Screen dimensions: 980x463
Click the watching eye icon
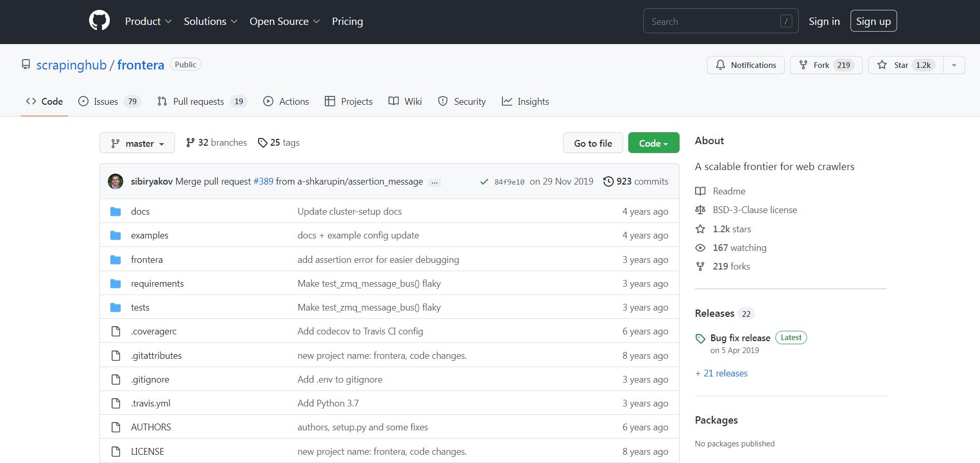coord(700,248)
